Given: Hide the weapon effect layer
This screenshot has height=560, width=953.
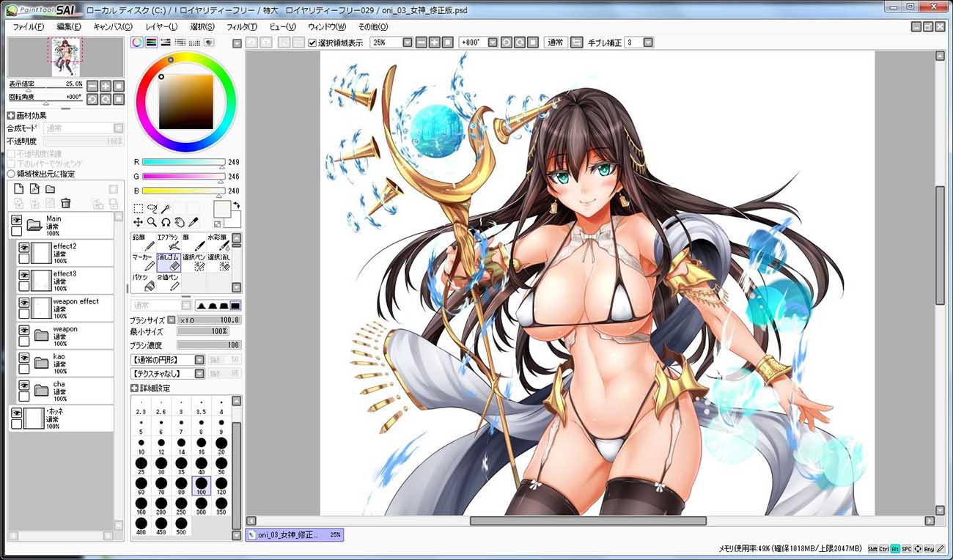Looking at the screenshot, I should coord(23,302).
